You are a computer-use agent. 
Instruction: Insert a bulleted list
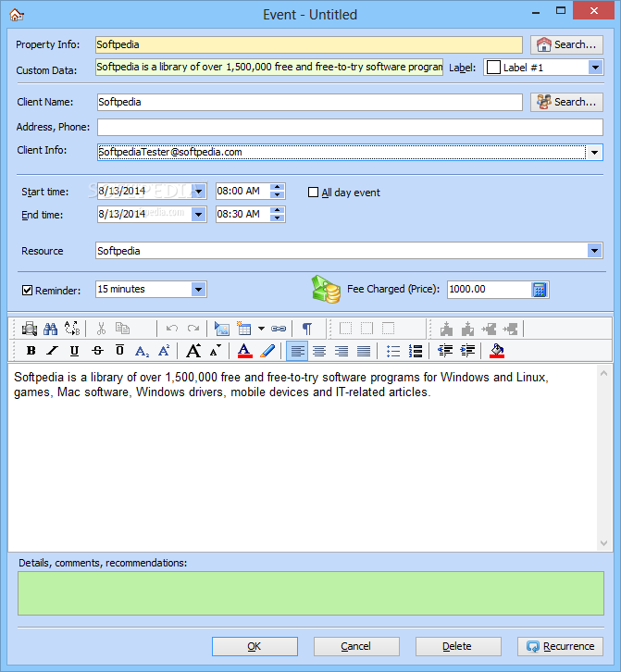393,351
